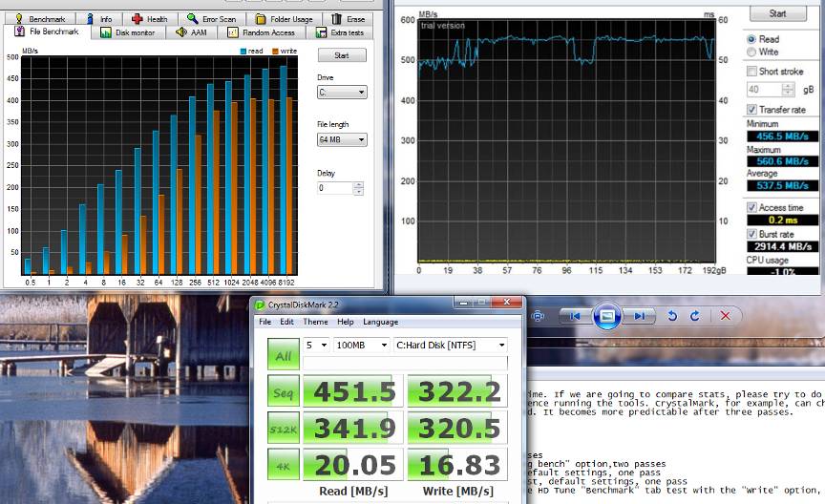Click the Benchmark tab lightbulb icon
Viewport: 825px width, 504px height.
19,19
